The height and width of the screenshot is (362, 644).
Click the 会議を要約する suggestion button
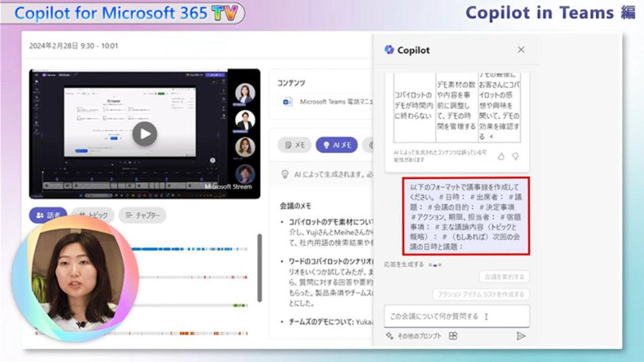pos(504,277)
